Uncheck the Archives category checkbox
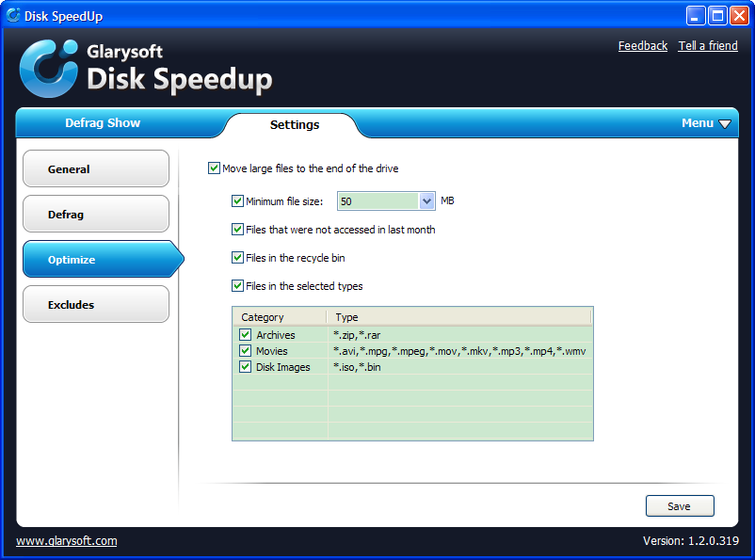This screenshot has height=560, width=755. pyautogui.click(x=246, y=335)
